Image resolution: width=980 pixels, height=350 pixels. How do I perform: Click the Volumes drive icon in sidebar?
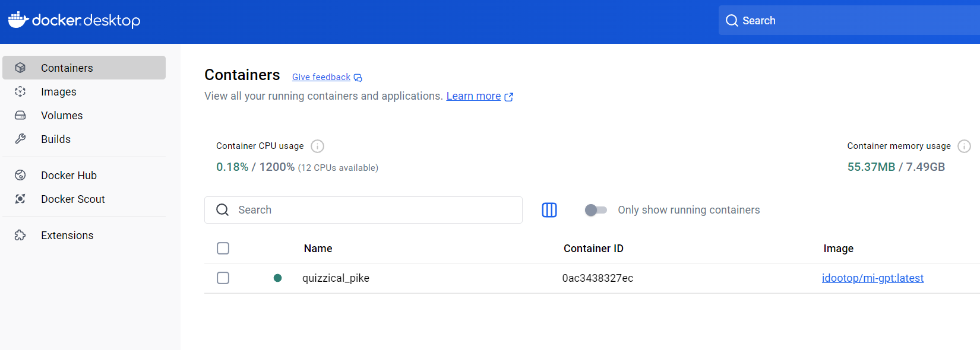[x=20, y=115]
